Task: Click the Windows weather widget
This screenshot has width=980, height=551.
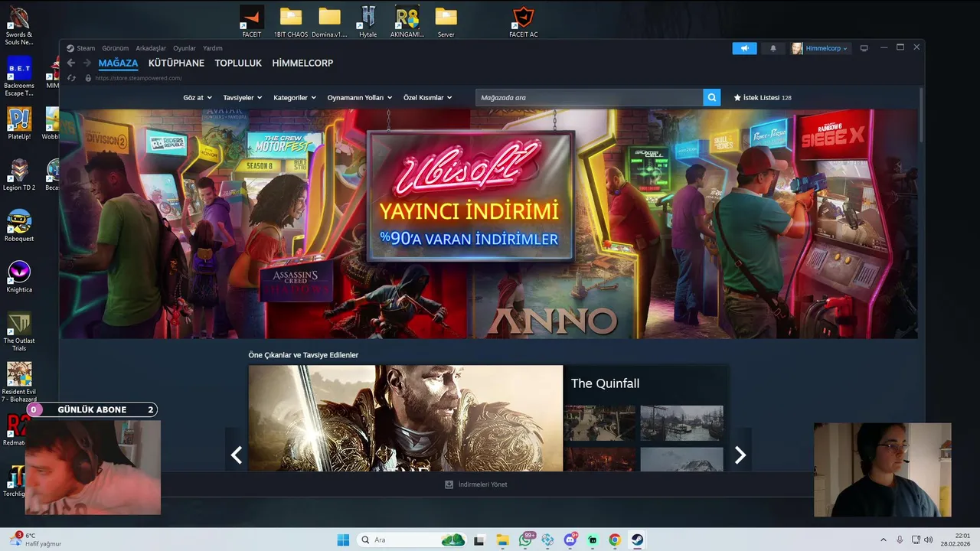Action: [34, 540]
